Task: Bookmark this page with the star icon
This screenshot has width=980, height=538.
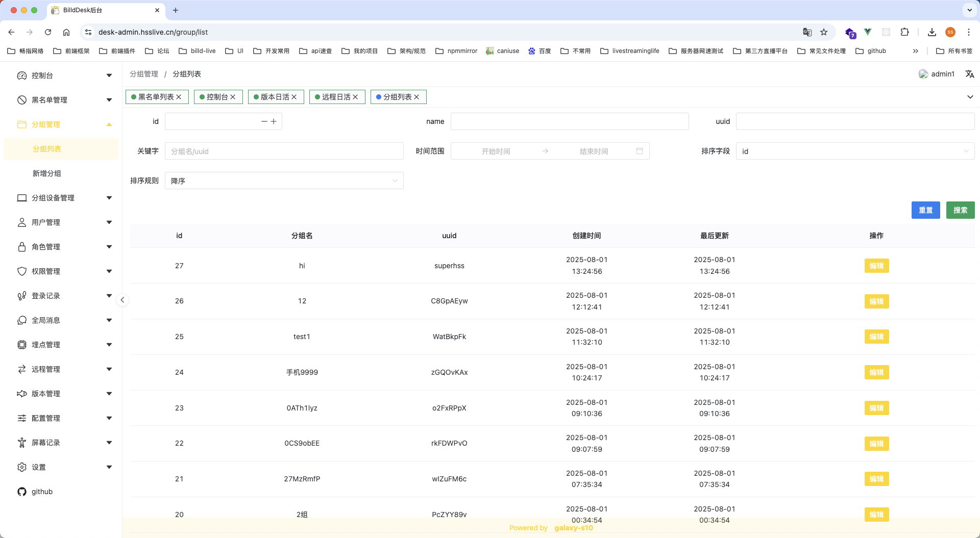Action: click(x=824, y=32)
